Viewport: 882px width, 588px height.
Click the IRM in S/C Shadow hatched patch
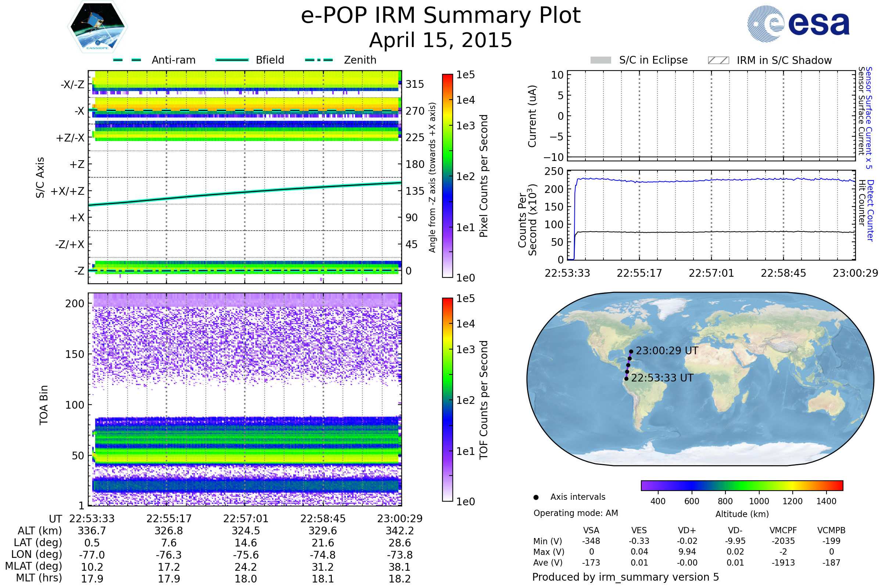click(718, 60)
